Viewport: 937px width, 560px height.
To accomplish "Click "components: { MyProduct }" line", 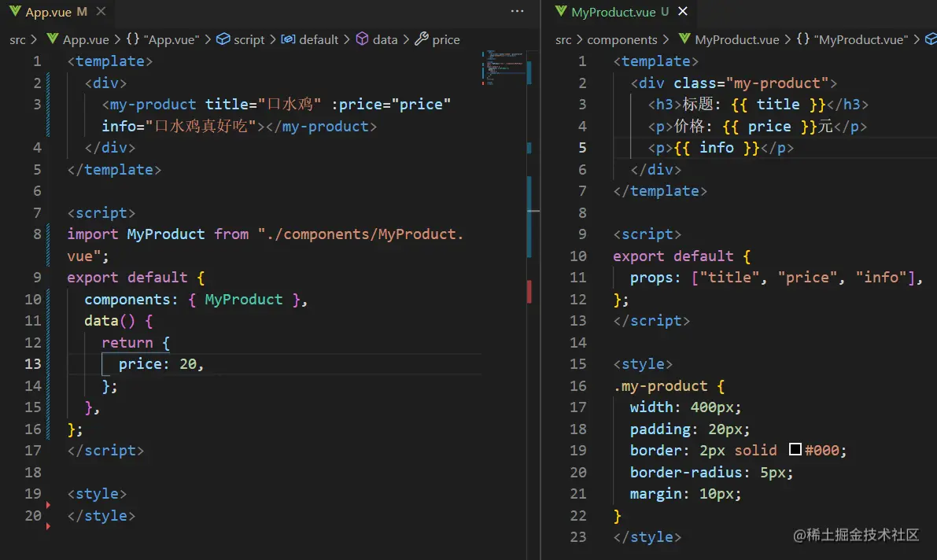I will coord(196,300).
